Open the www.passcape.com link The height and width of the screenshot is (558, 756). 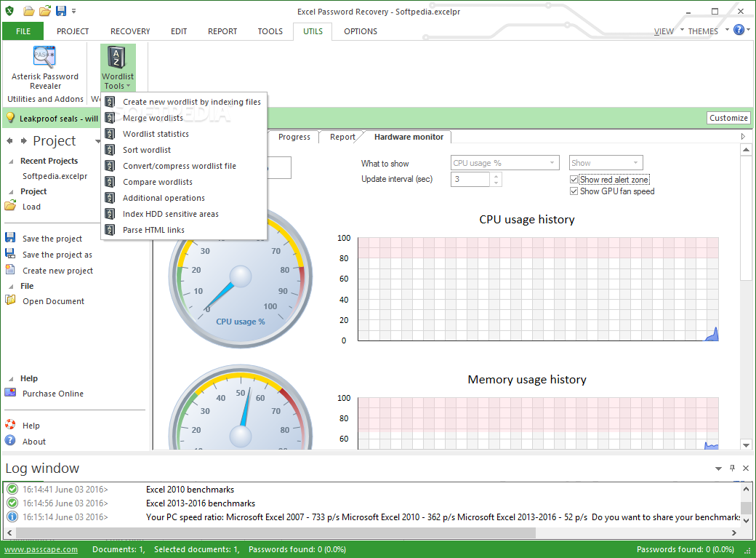[41, 549]
